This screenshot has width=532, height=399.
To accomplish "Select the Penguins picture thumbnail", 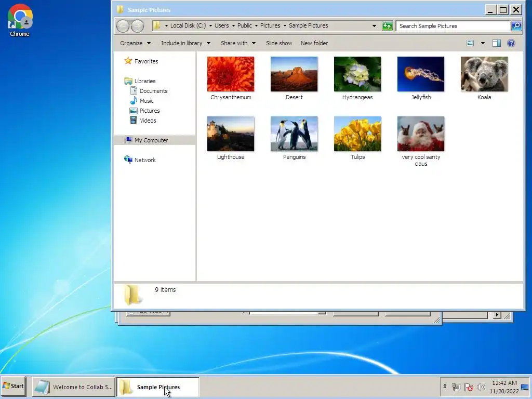I will [x=294, y=134].
